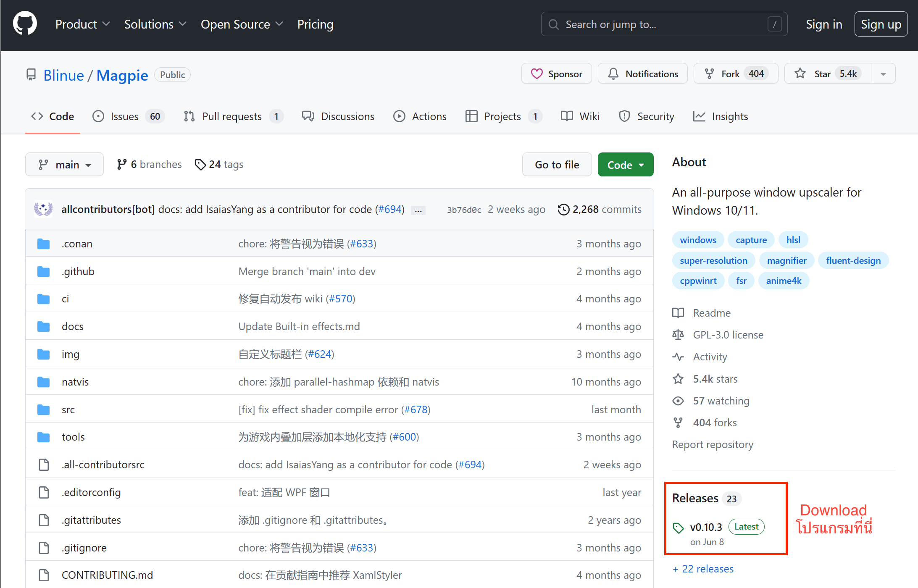Fork the Magpie repository
Image resolution: width=918 pixels, height=588 pixels.
pyautogui.click(x=736, y=74)
